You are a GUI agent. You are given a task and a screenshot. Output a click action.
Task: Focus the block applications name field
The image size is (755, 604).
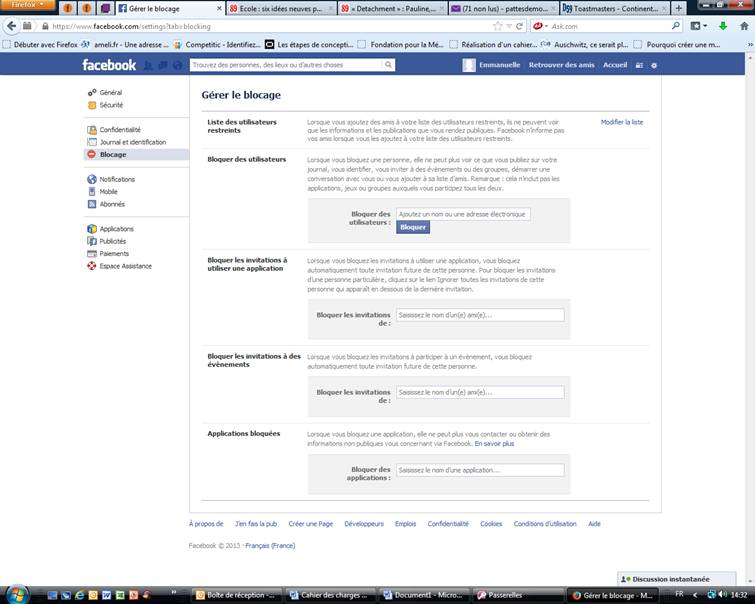click(x=480, y=470)
